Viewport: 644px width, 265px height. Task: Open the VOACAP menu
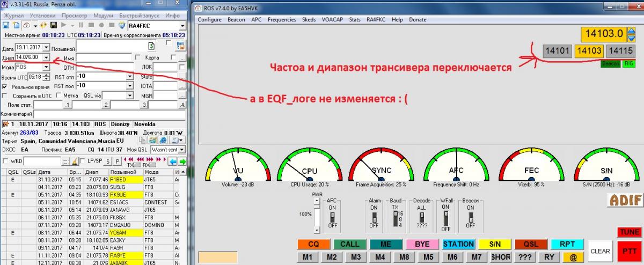tap(333, 20)
